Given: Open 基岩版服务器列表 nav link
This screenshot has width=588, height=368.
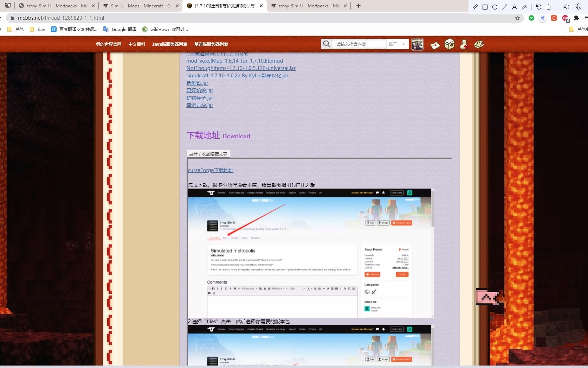Looking at the screenshot, I should point(211,44).
